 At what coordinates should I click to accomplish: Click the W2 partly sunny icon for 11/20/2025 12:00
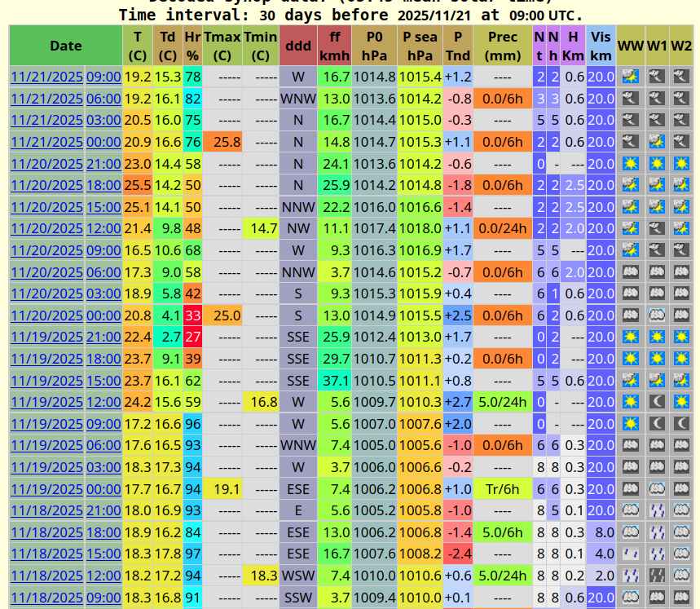point(681,228)
